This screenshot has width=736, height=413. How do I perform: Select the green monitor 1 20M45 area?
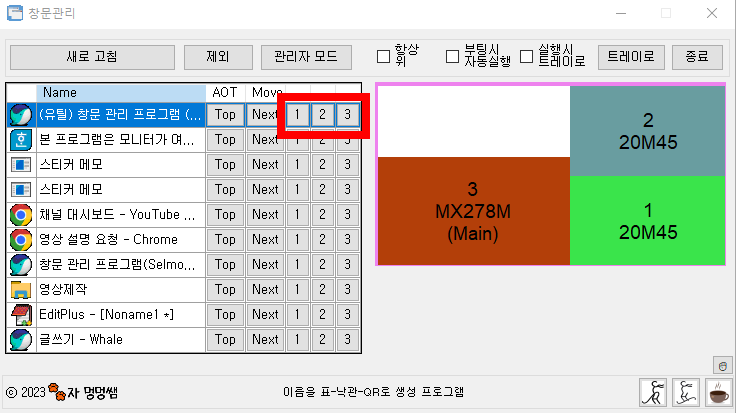(648, 221)
